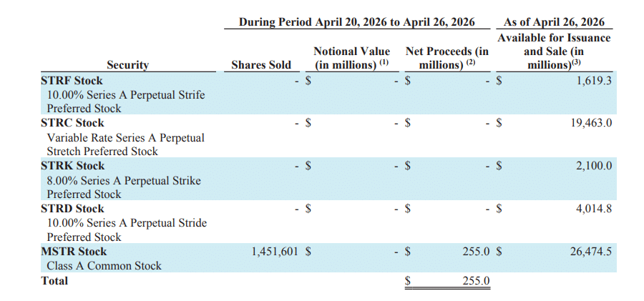Select the double-underlined 255.0 total value
Viewport: 644px width, 301px height.
point(475,281)
